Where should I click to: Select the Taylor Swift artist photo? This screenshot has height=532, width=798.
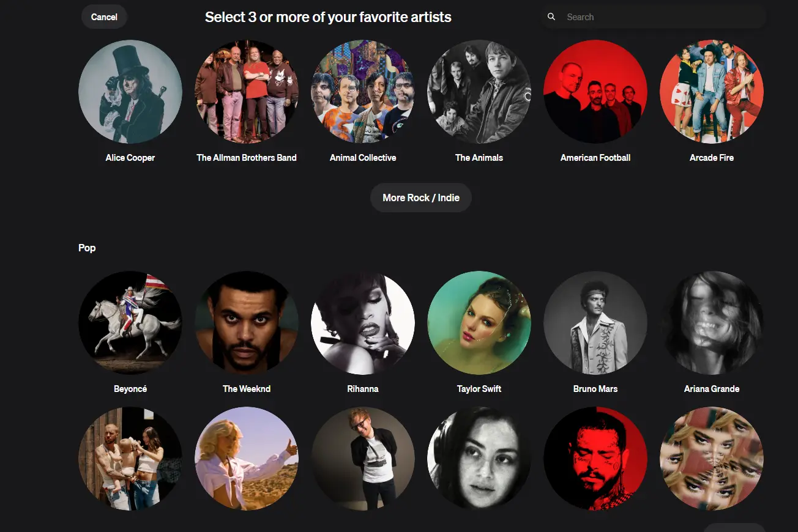pos(479,323)
